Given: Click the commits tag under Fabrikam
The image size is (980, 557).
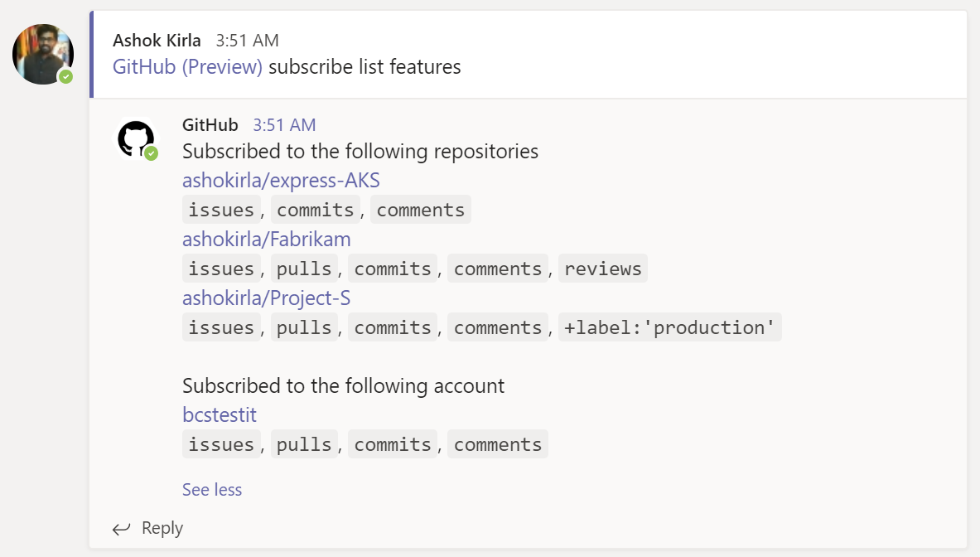Looking at the screenshot, I should point(393,269).
